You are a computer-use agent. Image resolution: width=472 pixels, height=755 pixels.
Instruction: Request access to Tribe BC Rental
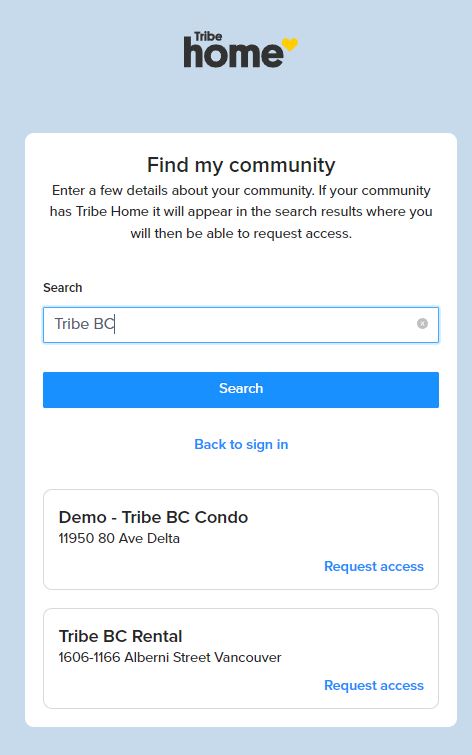coord(374,685)
